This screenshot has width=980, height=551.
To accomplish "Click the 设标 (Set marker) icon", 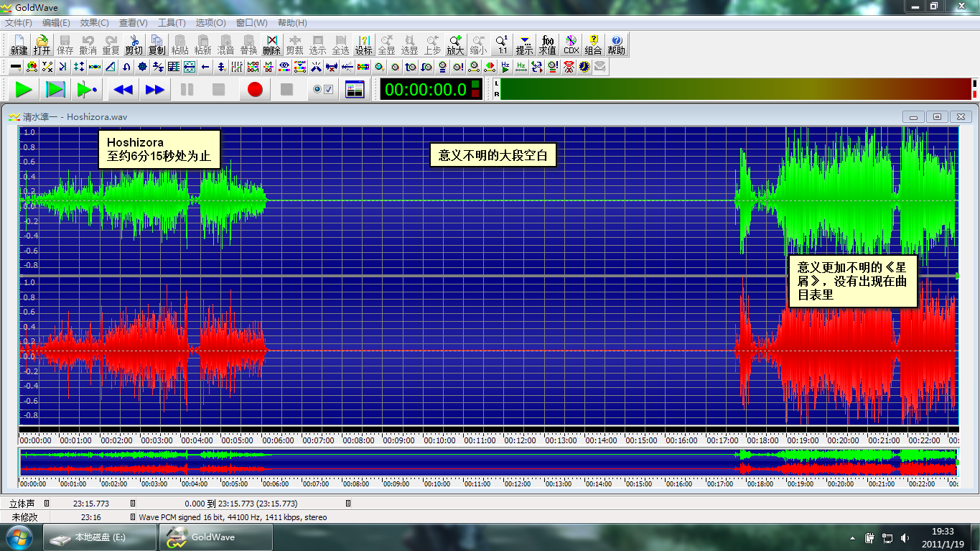I will point(363,45).
